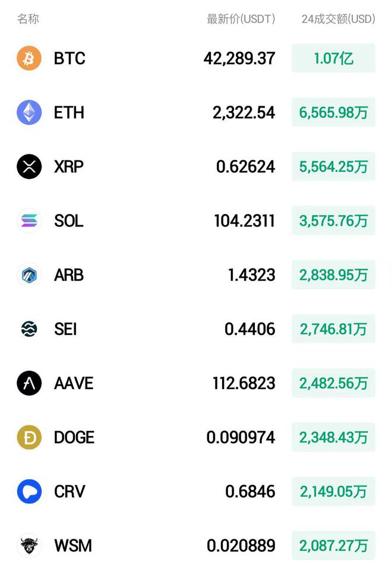The width and height of the screenshot is (392, 568).
Task: Select the CRV blue logo icon
Action: [x=29, y=491]
